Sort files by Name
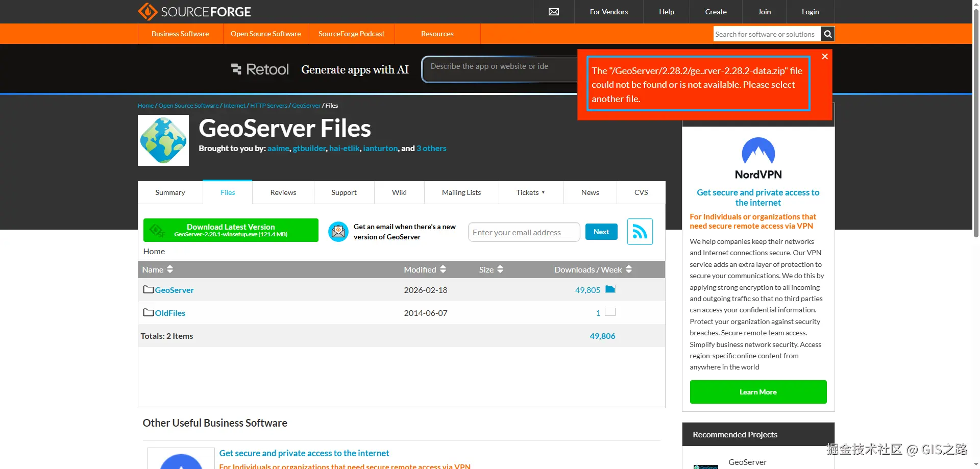980x469 pixels. [x=158, y=269]
